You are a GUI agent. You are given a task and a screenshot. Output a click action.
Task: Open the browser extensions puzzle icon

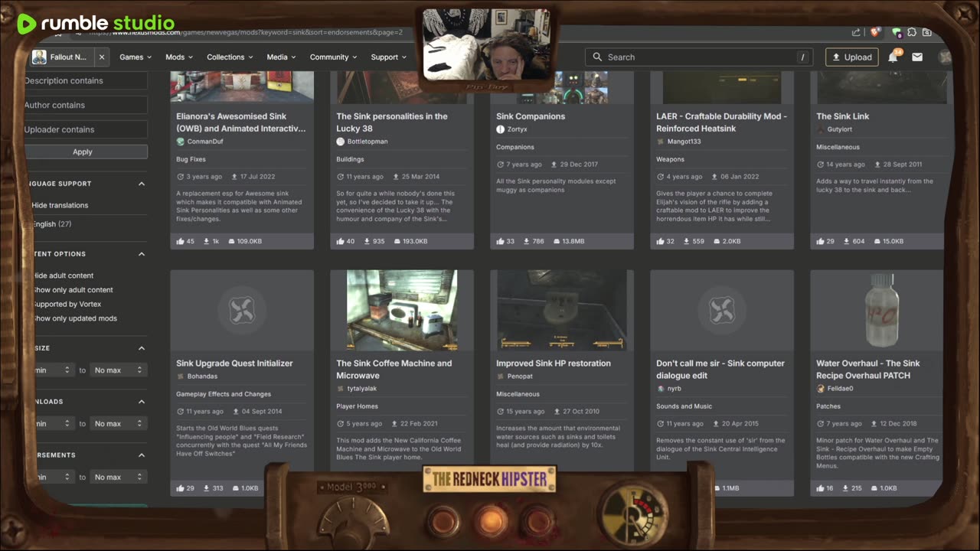coord(912,32)
